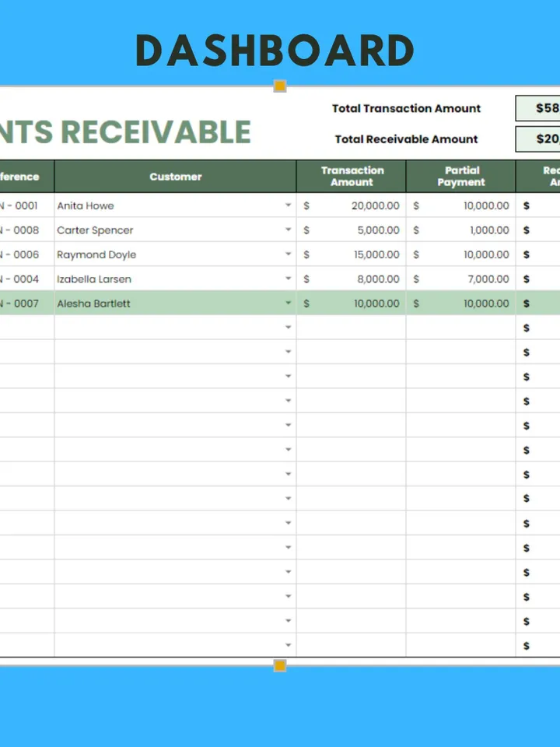Open the Alesha Bartlett customer dropdown arrow
This screenshot has width=560, height=747.
pyautogui.click(x=288, y=303)
